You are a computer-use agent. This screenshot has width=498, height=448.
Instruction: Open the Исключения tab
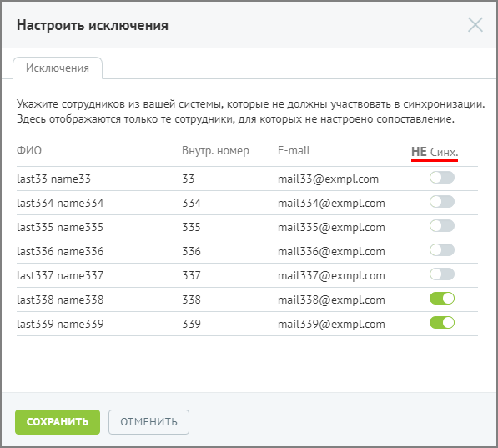point(58,68)
